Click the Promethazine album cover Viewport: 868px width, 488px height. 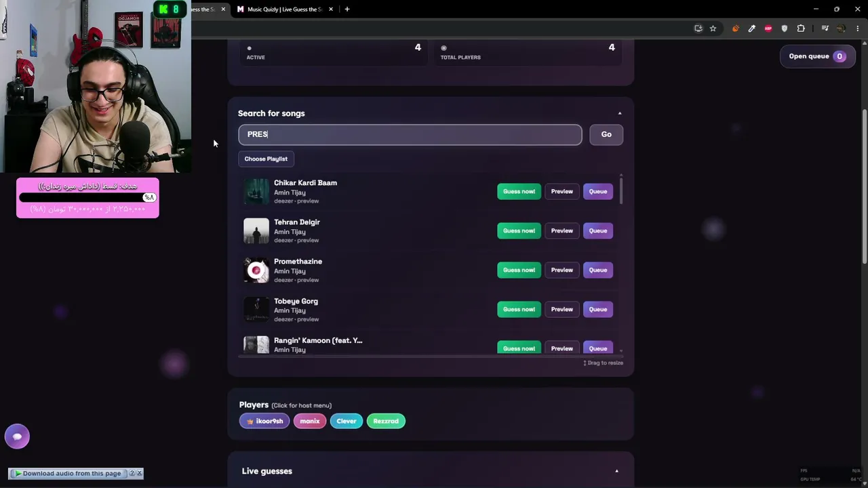[256, 270]
